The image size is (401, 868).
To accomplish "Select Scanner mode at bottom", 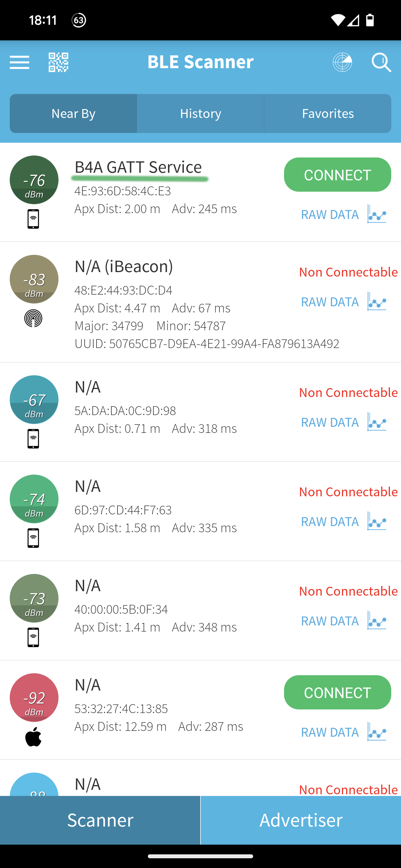I will [100, 820].
